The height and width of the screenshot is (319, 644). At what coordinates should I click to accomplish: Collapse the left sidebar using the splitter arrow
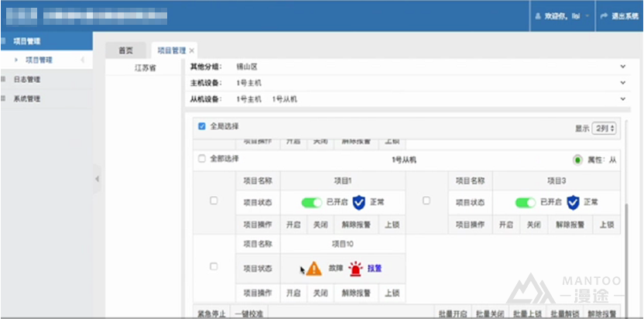[97, 179]
